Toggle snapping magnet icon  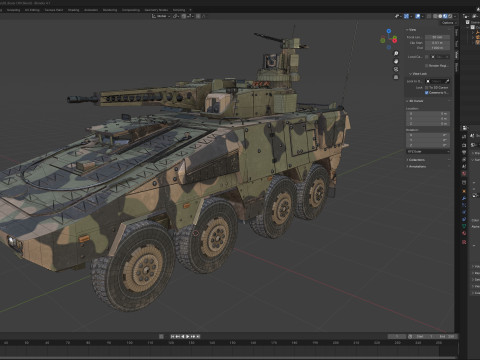click(x=184, y=16)
